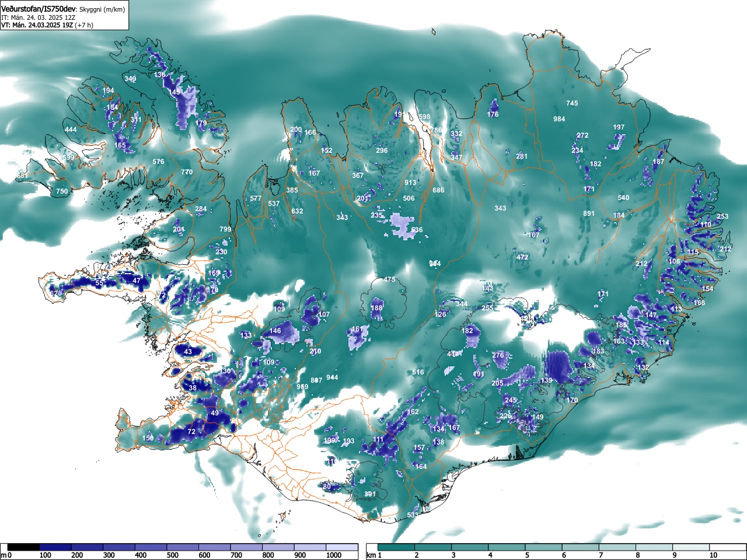Click the 55 value on the Snæfellsnes peninsula
The height and width of the screenshot is (560, 747).
tap(99, 283)
